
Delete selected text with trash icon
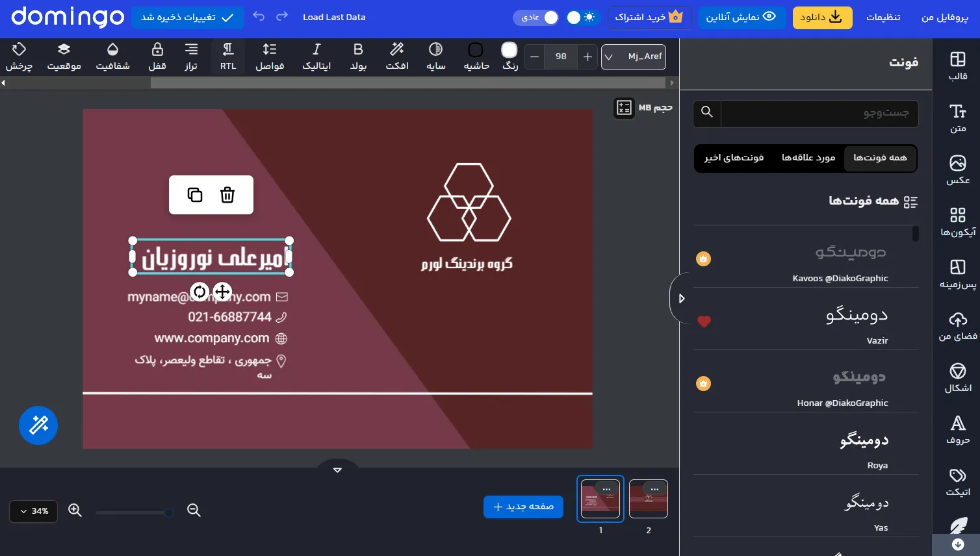(227, 195)
